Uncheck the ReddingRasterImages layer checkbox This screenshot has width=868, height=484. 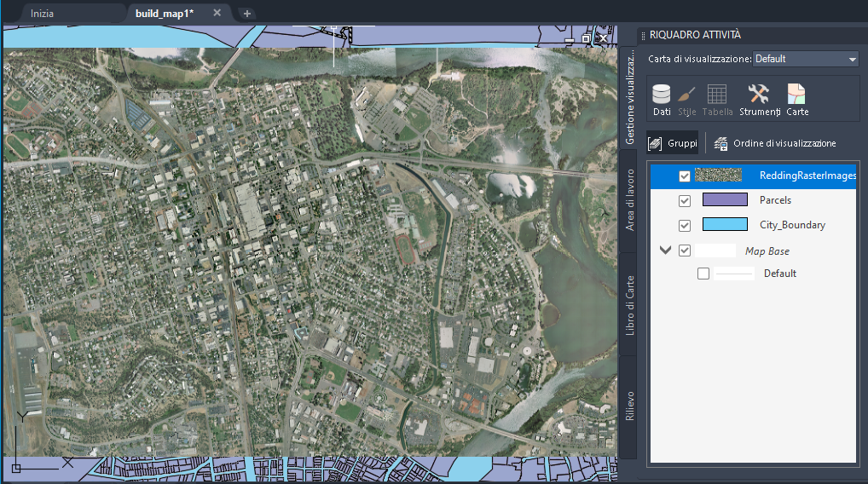[684, 176]
